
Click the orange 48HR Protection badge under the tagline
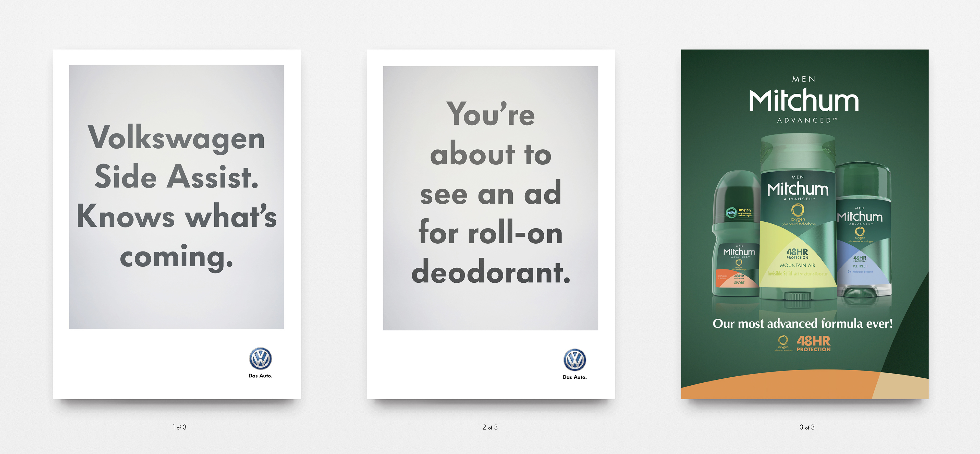click(813, 343)
